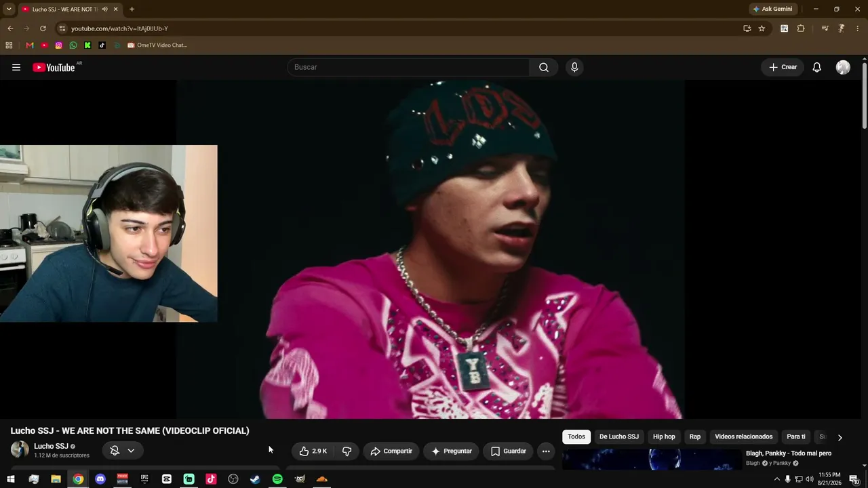The height and width of the screenshot is (488, 868).
Task: Open the Chrome apps grid
Action: pos(9,45)
